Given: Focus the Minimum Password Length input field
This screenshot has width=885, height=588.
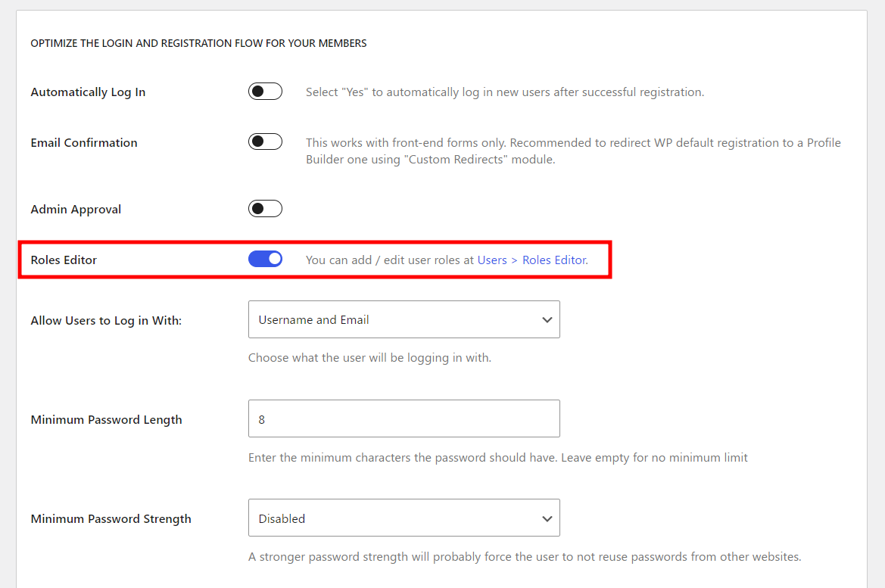Looking at the screenshot, I should coord(404,418).
